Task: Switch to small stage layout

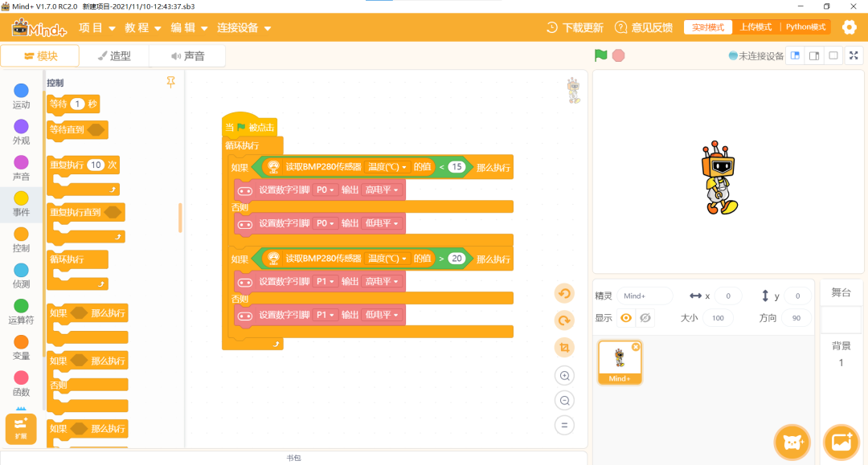Action: [x=796, y=55]
